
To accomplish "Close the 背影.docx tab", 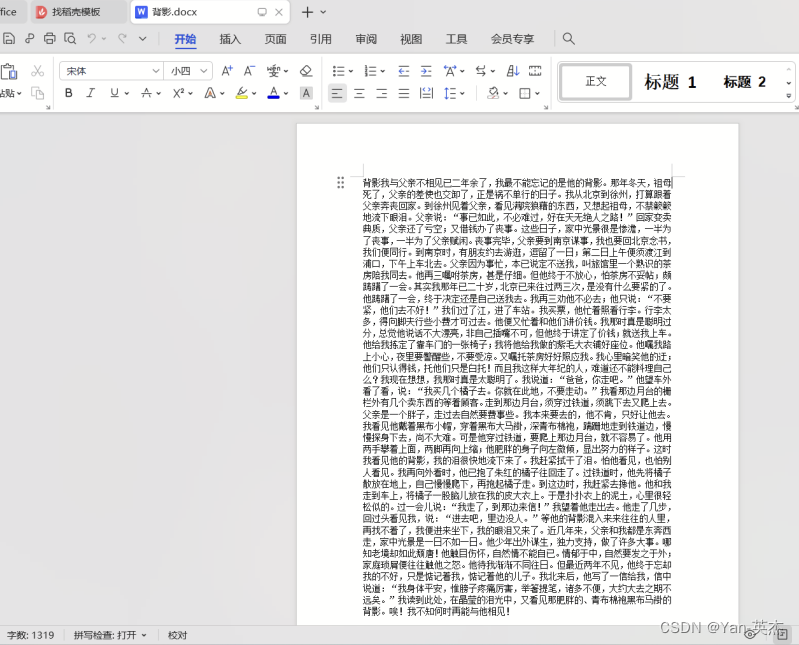I will (279, 12).
